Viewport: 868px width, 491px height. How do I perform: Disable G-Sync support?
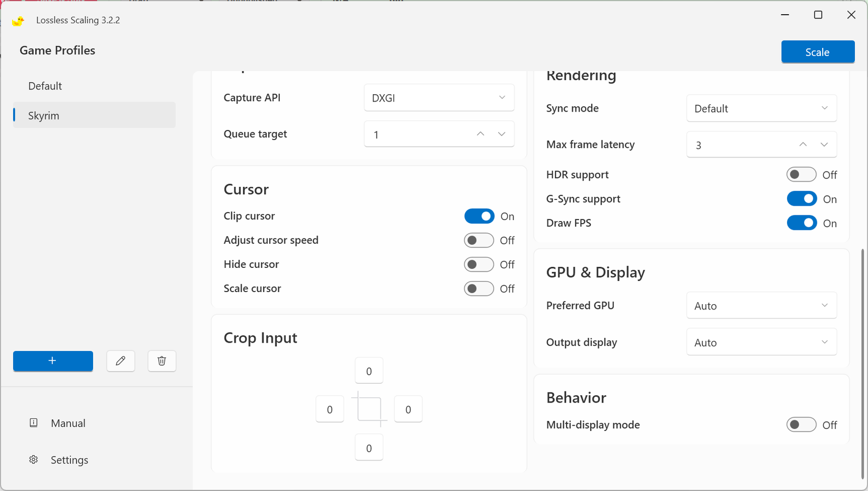click(x=802, y=198)
